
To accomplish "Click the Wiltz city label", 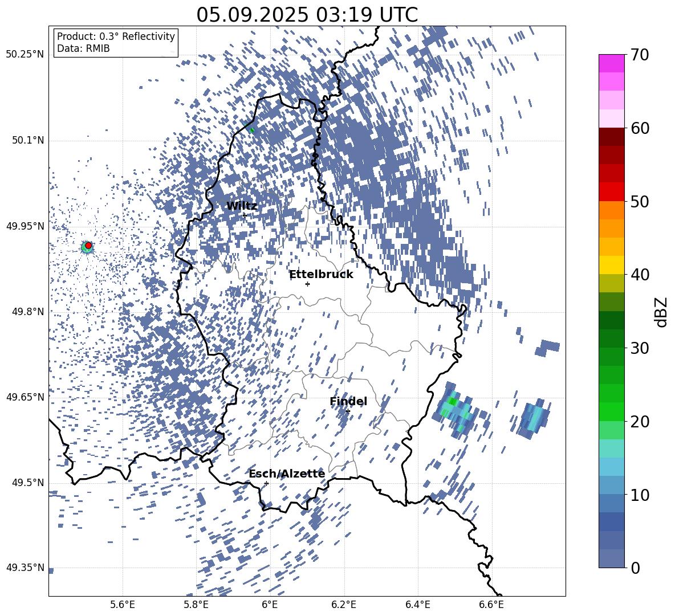I will 242,206.
